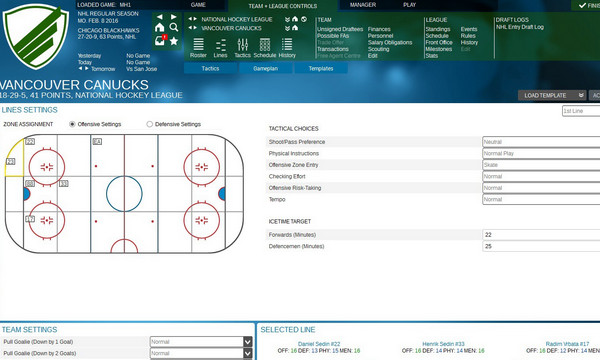Switch to the Templates tab
The height and width of the screenshot is (360, 600).
(x=321, y=68)
